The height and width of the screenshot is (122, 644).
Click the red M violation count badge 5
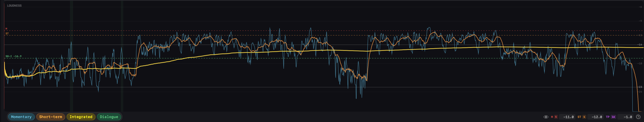point(556,117)
